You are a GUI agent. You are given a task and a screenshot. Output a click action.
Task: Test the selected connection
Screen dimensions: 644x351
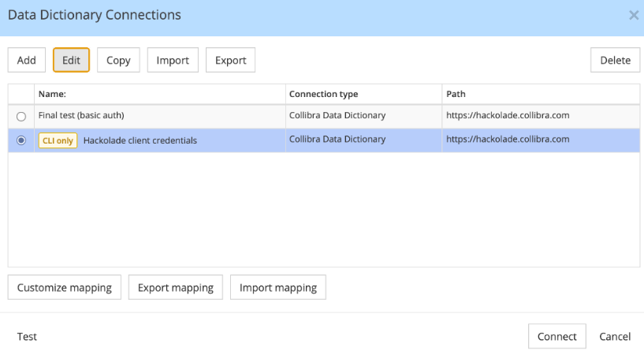point(27,337)
